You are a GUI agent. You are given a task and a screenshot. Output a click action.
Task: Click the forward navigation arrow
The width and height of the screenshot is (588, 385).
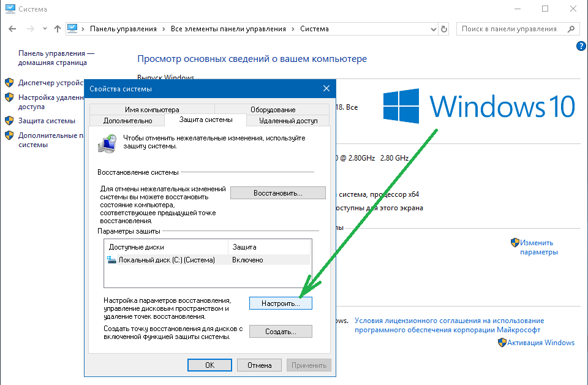coord(31,29)
